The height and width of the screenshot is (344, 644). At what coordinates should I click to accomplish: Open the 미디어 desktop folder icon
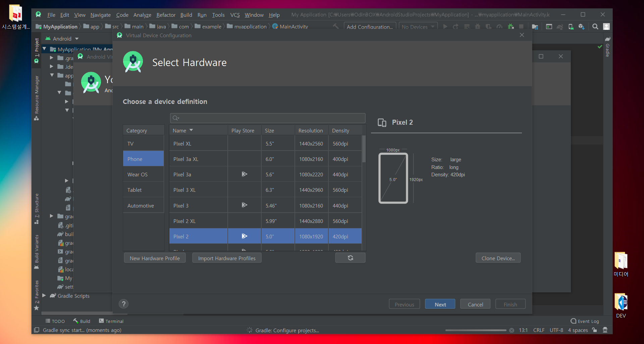621,264
